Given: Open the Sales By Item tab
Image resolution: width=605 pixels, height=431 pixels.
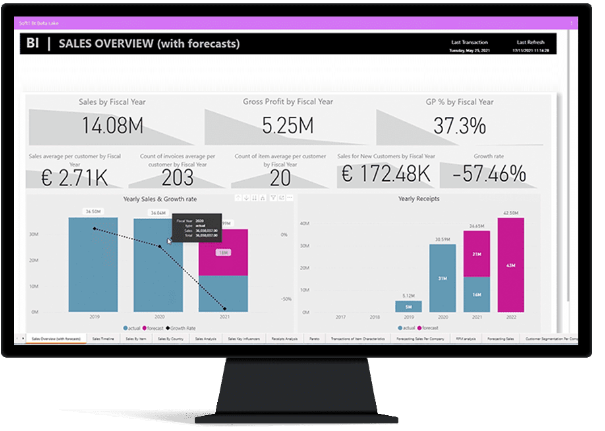Looking at the screenshot, I should [137, 339].
